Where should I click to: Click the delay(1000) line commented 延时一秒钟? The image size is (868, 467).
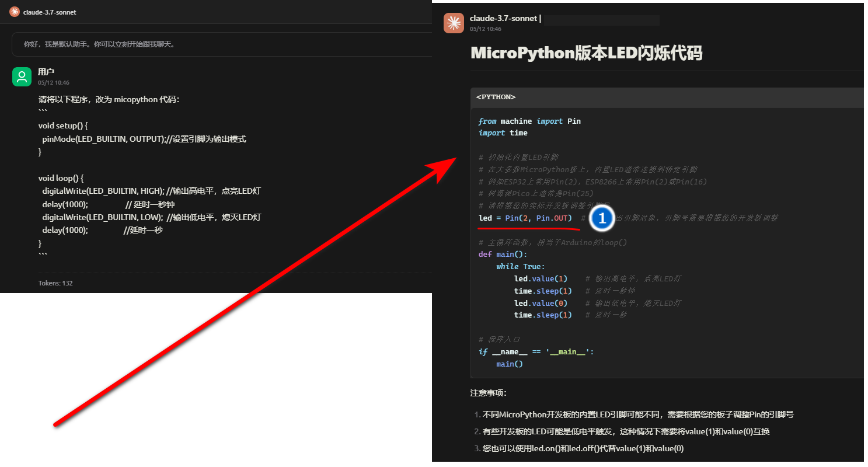108,204
